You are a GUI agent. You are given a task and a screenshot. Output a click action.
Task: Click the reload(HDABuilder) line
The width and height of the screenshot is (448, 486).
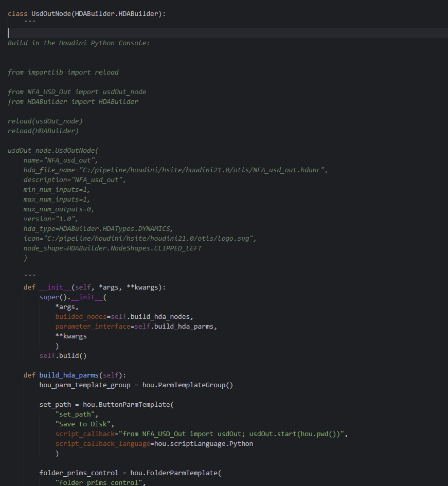click(43, 131)
